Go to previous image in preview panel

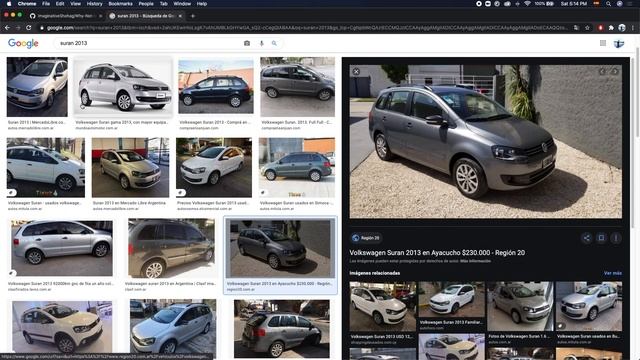(602, 71)
